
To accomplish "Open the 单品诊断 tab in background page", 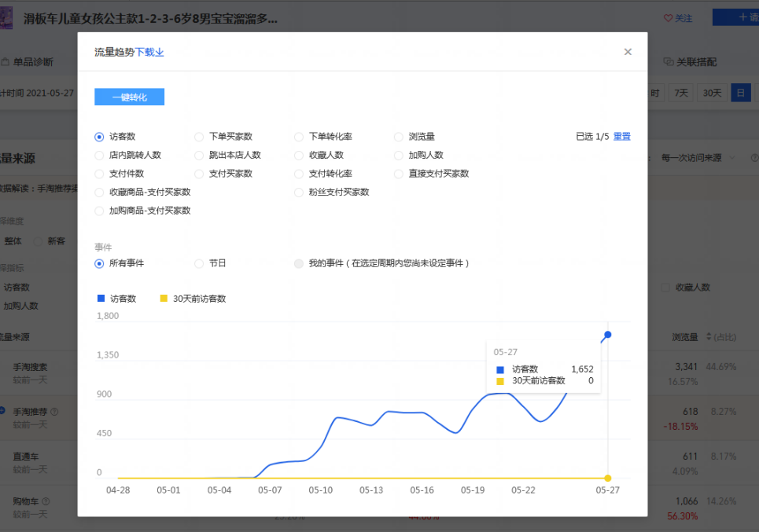I will [28, 62].
